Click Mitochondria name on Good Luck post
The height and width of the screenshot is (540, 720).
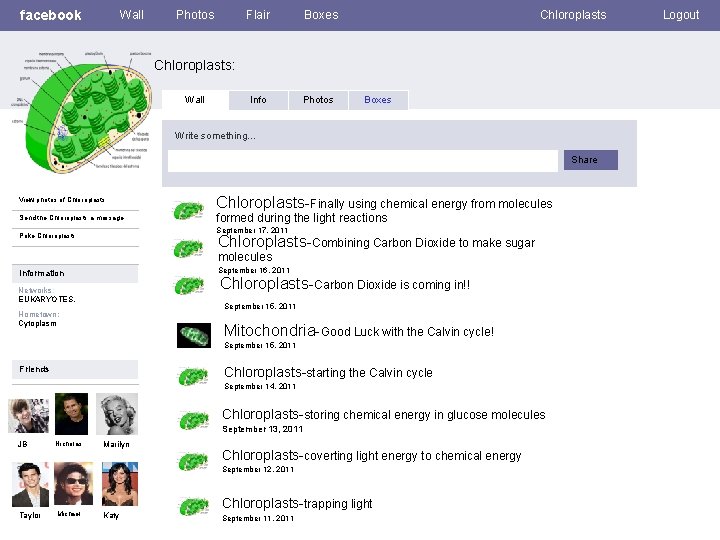tap(270, 330)
